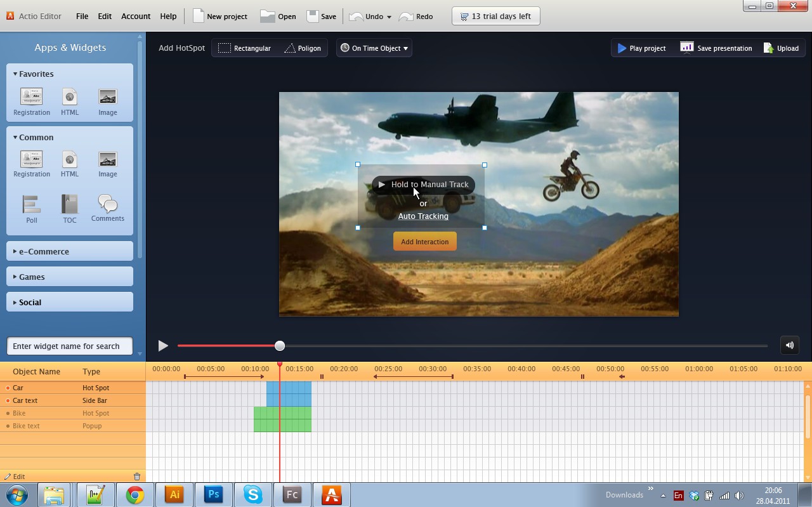Open the Account menu

tap(136, 16)
